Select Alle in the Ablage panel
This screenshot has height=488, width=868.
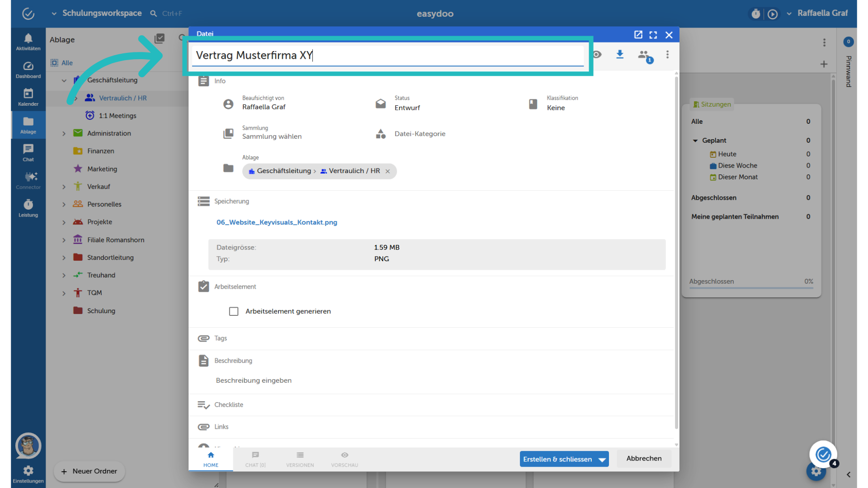[61, 63]
